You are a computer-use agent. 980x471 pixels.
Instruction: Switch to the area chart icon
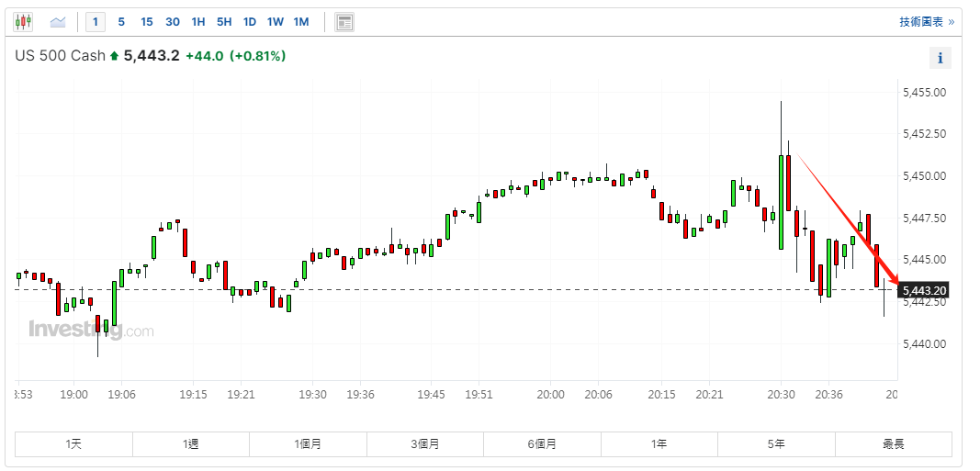[x=58, y=21]
